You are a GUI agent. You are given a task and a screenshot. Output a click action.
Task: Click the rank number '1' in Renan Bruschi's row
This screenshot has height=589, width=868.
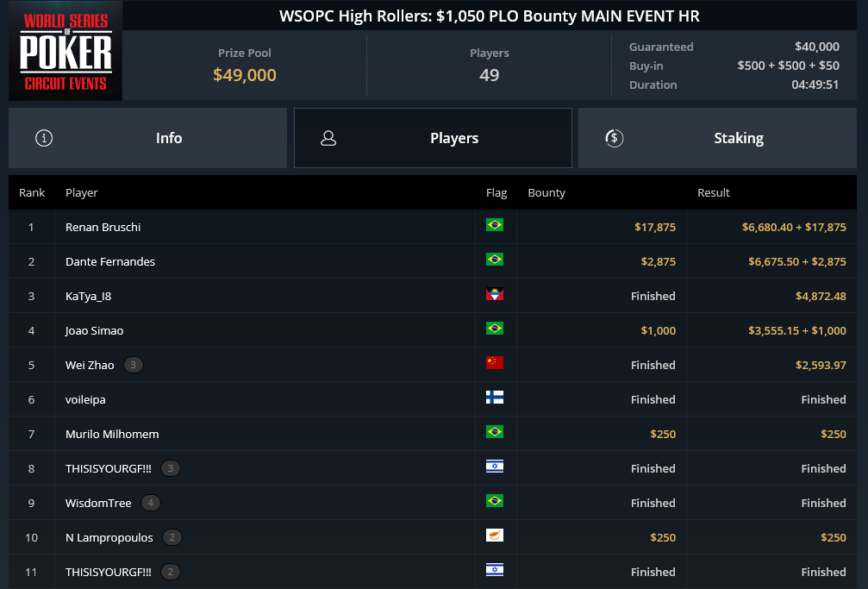tap(32, 227)
